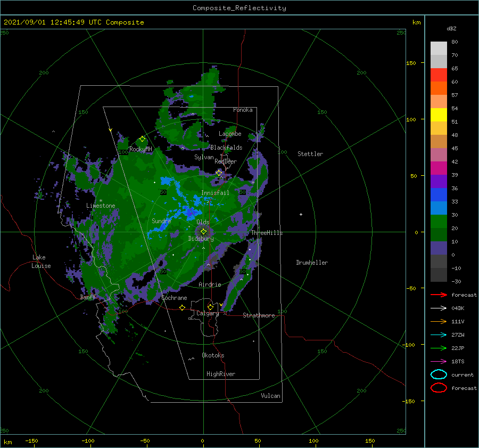Image resolution: width=479 pixels, height=448 pixels.
Task: Click the Blackfalds city label
Action: 226,148
